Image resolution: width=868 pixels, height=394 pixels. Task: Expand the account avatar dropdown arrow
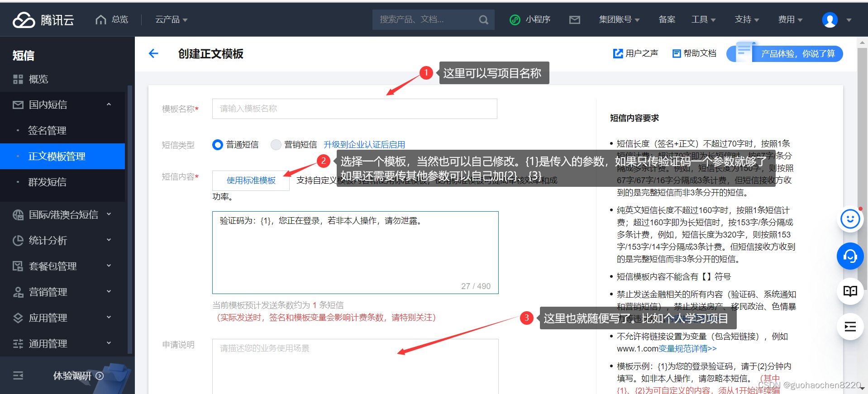click(849, 20)
